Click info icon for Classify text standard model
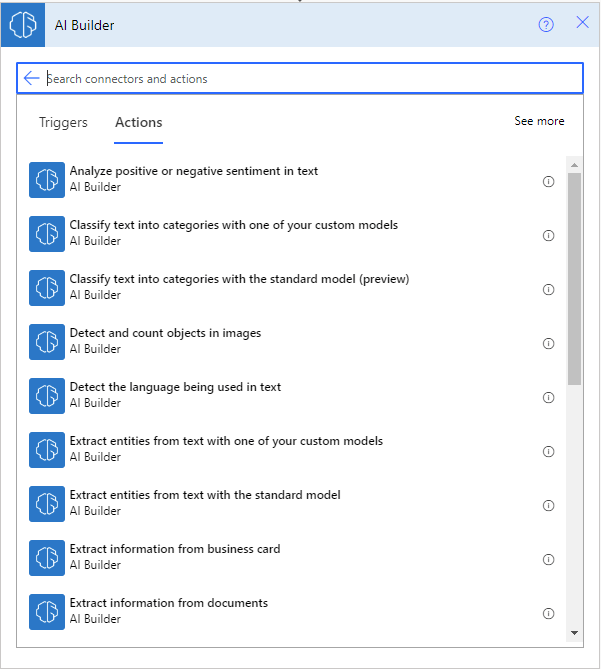Screen dimensions: 601x669 tap(548, 290)
